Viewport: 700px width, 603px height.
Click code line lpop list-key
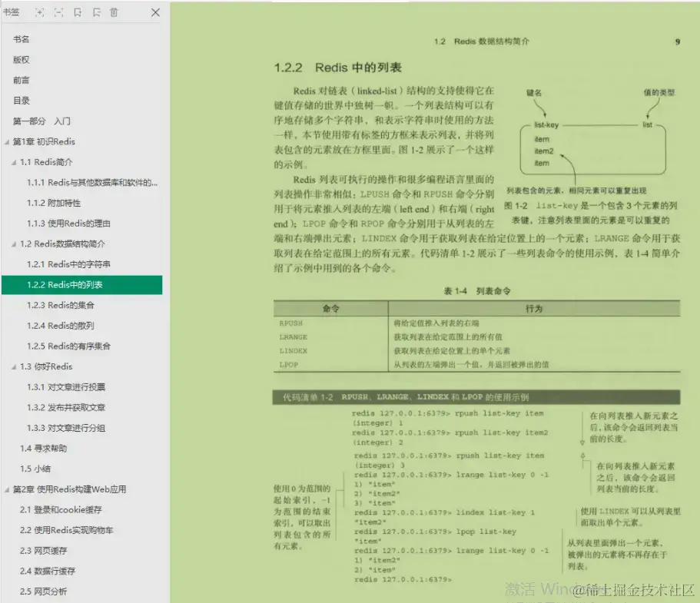(435, 532)
